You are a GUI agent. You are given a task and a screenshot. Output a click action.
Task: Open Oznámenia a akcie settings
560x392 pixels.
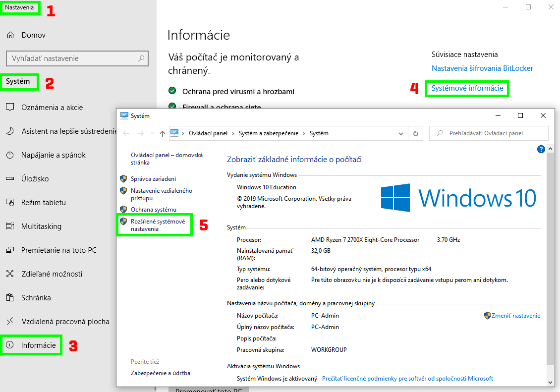(52, 108)
